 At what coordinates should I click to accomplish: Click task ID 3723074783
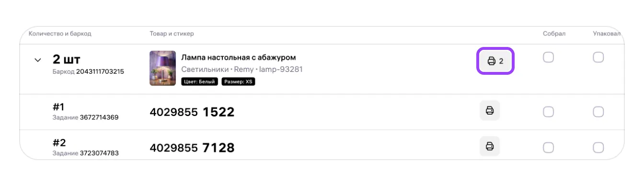(x=99, y=153)
